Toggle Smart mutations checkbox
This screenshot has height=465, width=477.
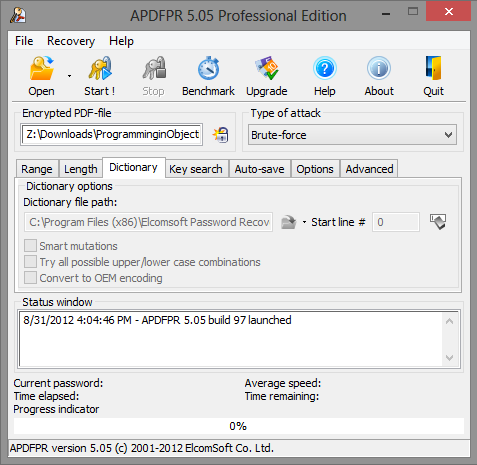click(30, 246)
